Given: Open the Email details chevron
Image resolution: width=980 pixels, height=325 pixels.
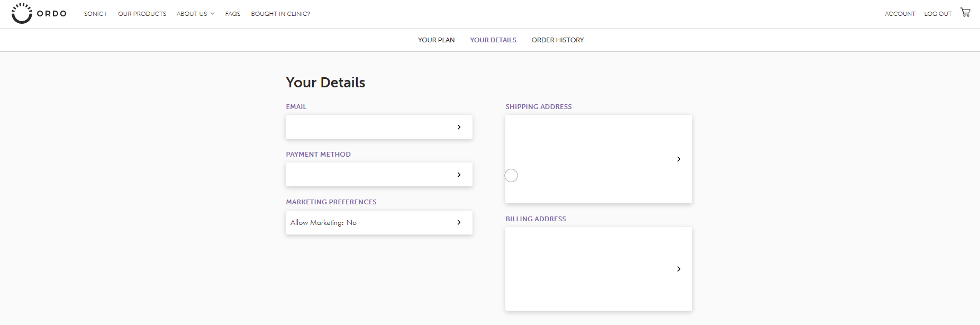Looking at the screenshot, I should [x=459, y=127].
